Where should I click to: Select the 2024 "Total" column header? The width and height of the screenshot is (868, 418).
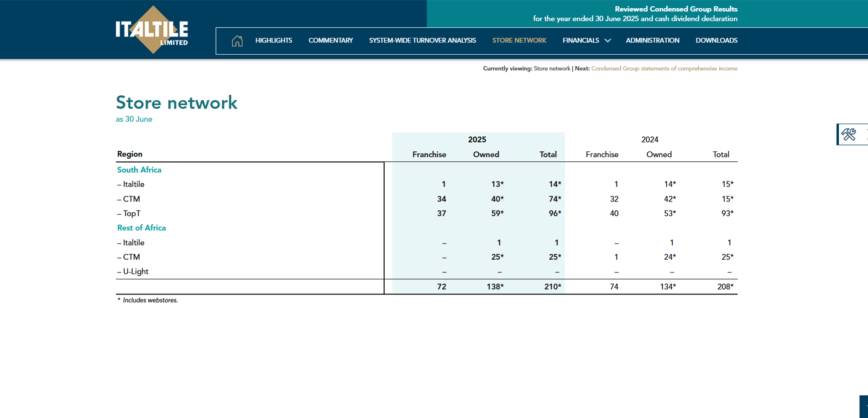[x=721, y=155]
